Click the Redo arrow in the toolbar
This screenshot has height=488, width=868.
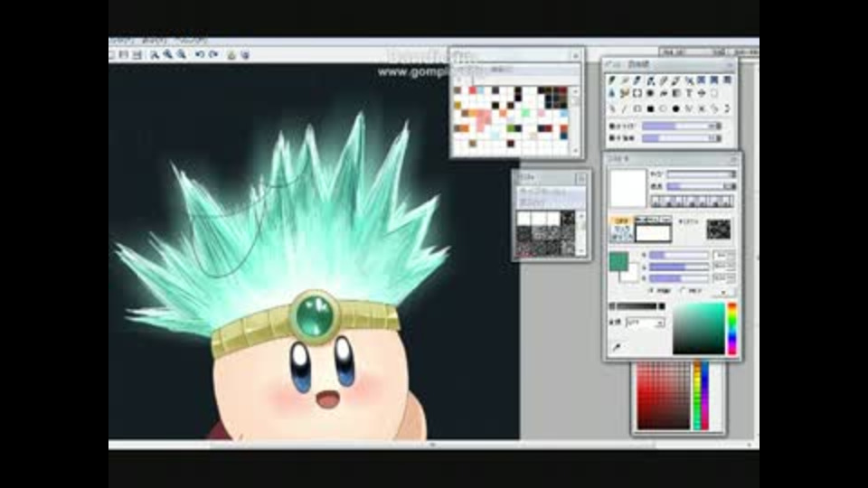coord(213,54)
